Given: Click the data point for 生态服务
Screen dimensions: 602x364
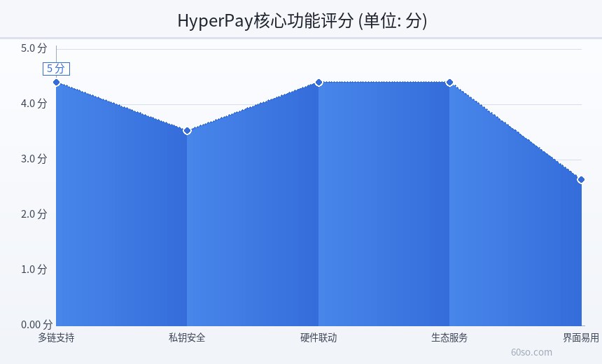Looking at the screenshot, I should tap(449, 83).
